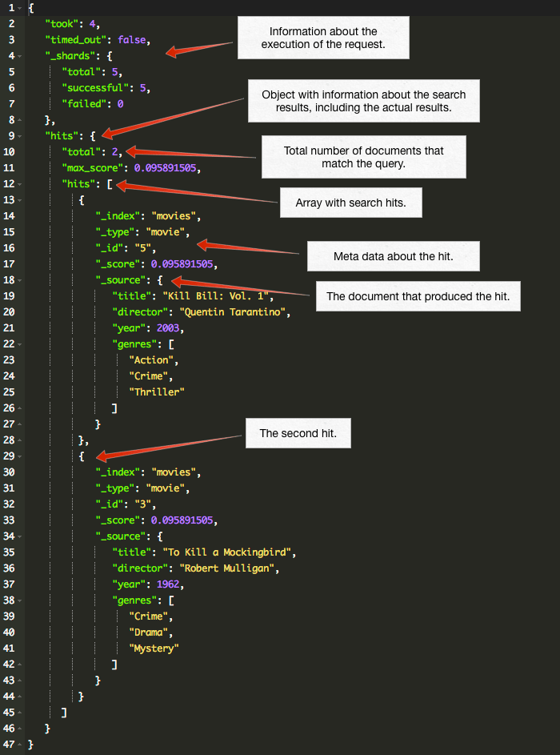This screenshot has width=560, height=755.
Task: Collapse the first hit object on line 13
Action: (x=20, y=200)
